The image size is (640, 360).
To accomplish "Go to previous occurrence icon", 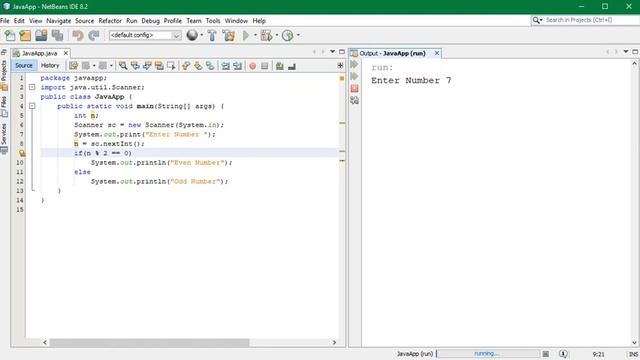I will click(x=135, y=66).
